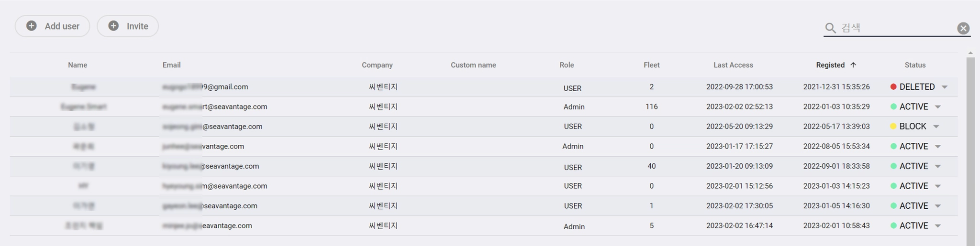Click red DELETED status dot

(x=893, y=87)
